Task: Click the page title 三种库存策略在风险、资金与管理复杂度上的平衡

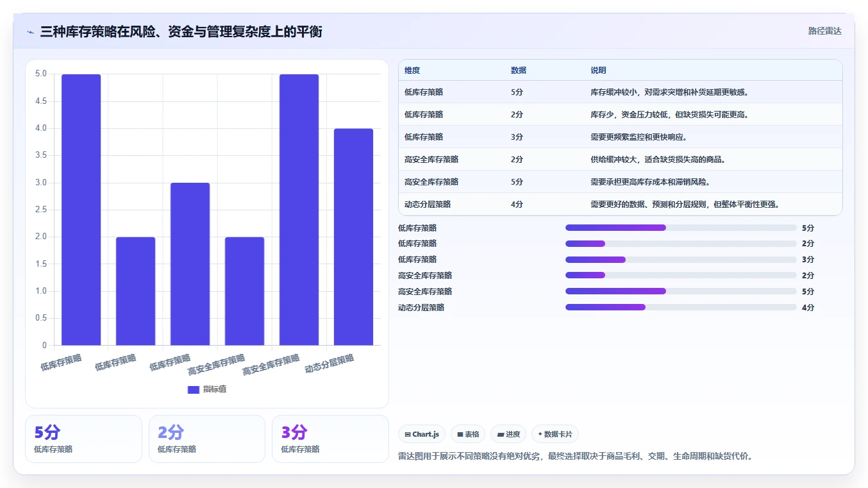Action: (181, 31)
